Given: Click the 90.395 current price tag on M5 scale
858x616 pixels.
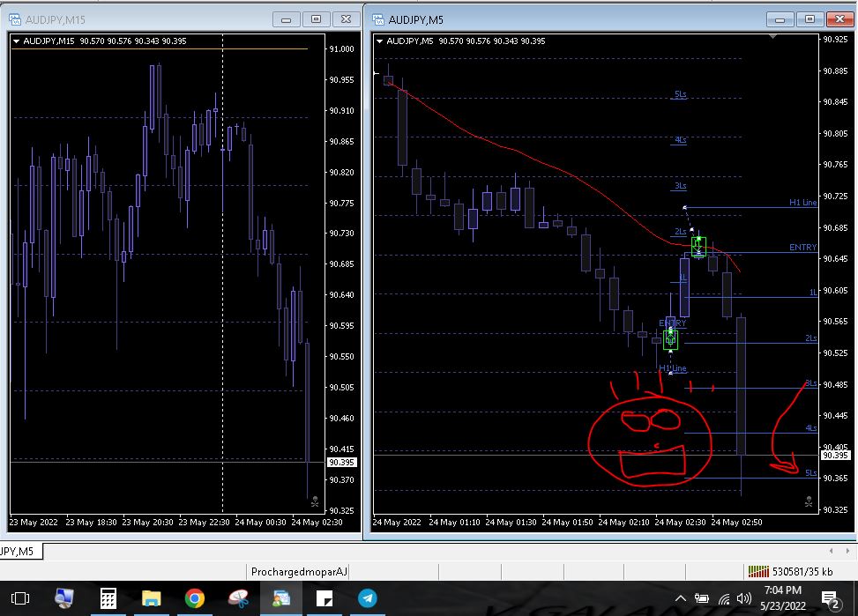Looking at the screenshot, I should click(x=835, y=455).
